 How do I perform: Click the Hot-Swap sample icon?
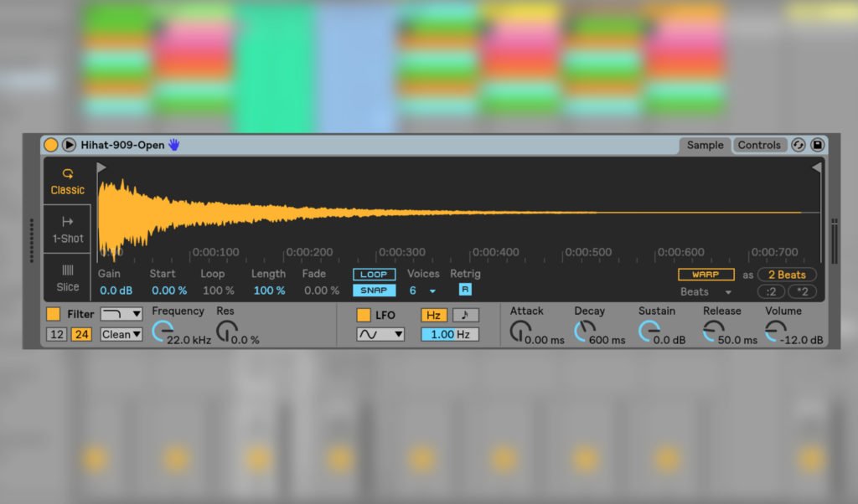pos(798,144)
